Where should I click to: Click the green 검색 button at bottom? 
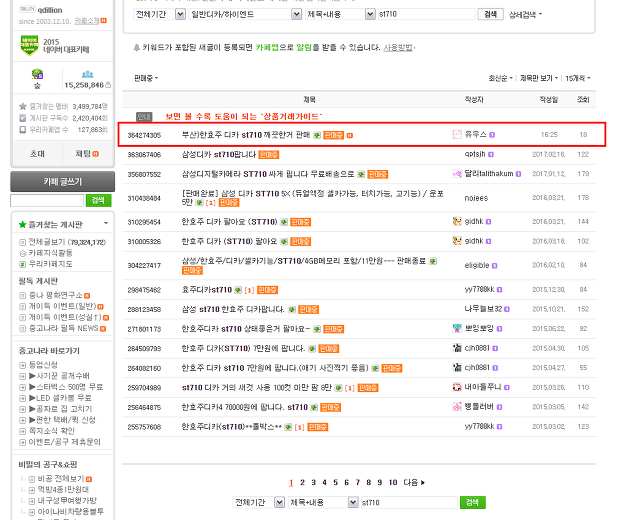coord(473,502)
